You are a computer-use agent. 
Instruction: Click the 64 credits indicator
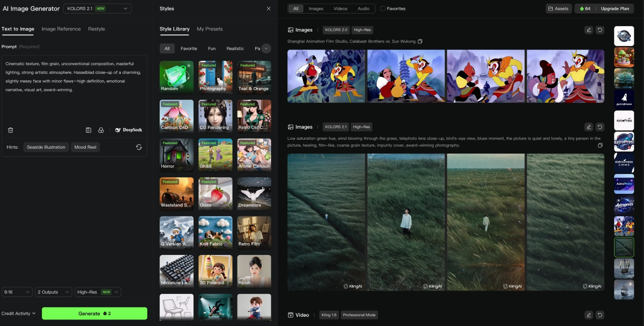[x=585, y=8]
